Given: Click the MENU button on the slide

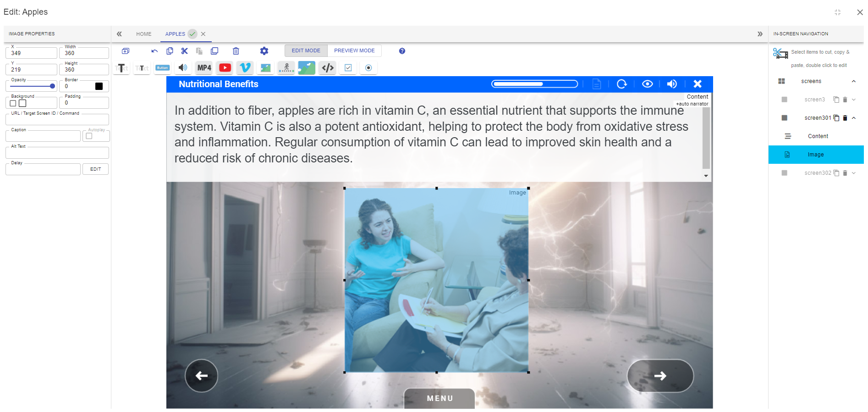Looking at the screenshot, I should pyautogui.click(x=439, y=398).
